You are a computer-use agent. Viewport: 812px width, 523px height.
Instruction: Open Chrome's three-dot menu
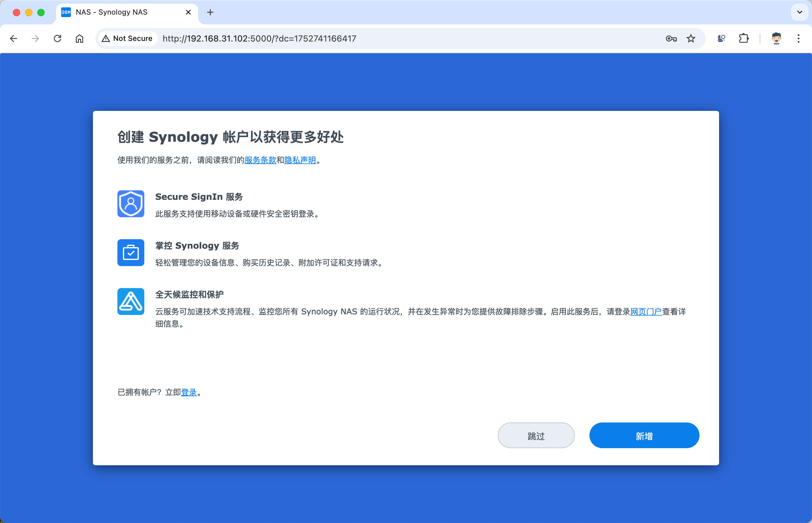[799, 38]
